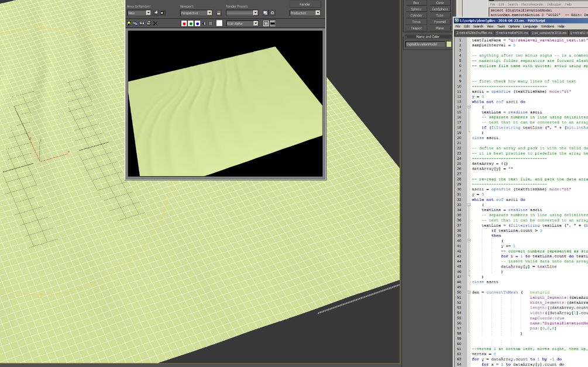The image size is (588, 367).
Task: Click 'select $DigitalElevationModel' in Listener
Action: (x=521, y=11)
